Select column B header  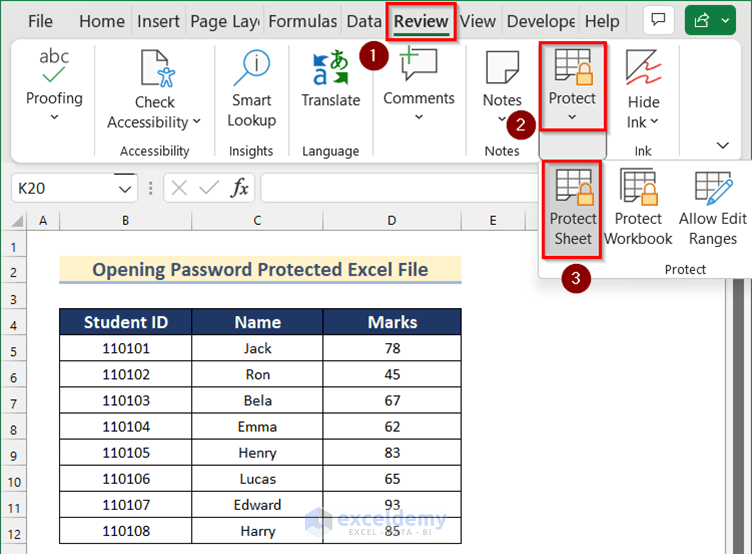pyautogui.click(x=125, y=220)
